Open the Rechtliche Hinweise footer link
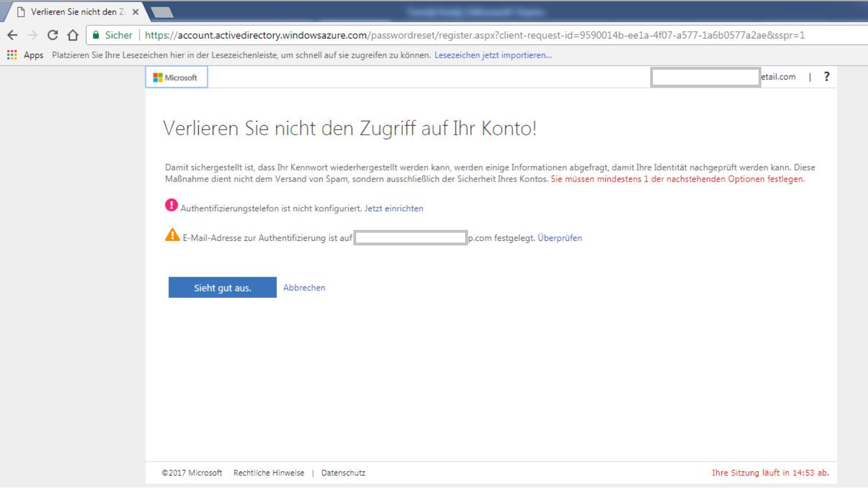 269,472
